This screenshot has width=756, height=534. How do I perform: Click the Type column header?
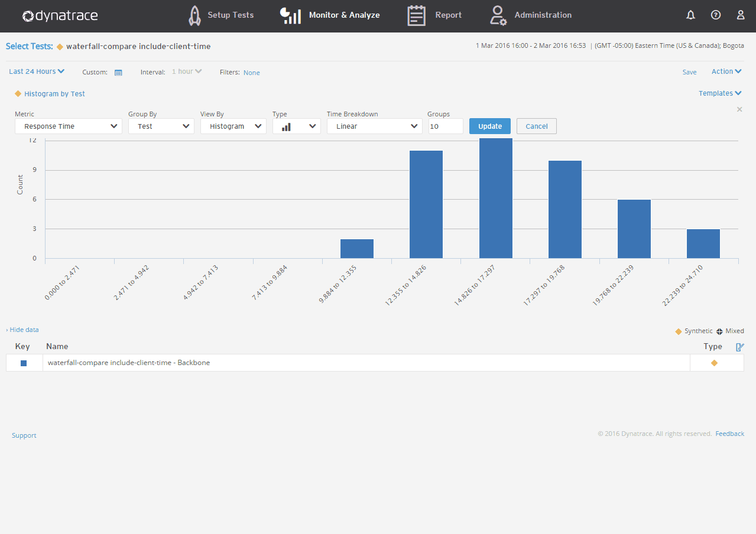tap(713, 347)
